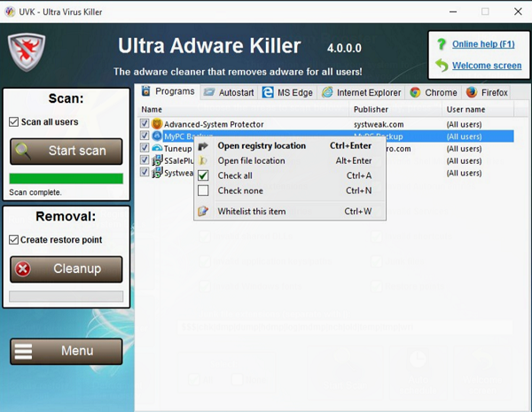Click the Programs tab icon

pyautogui.click(x=146, y=91)
